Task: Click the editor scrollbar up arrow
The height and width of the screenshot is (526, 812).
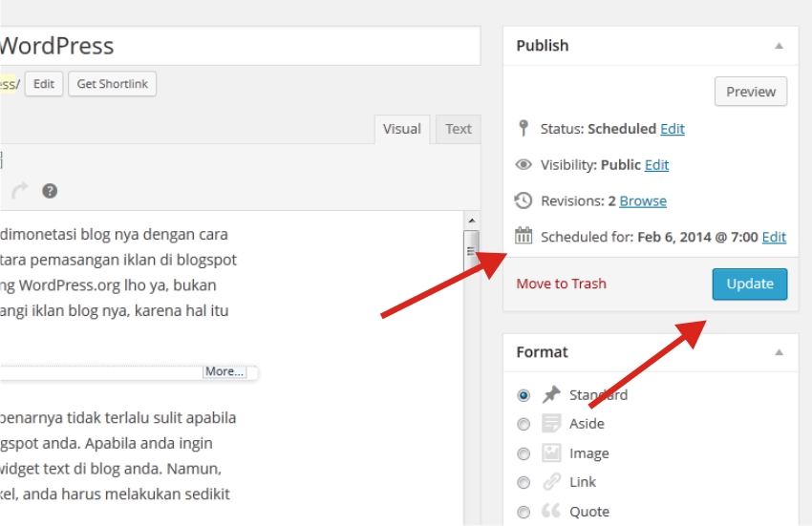Action: 471,221
